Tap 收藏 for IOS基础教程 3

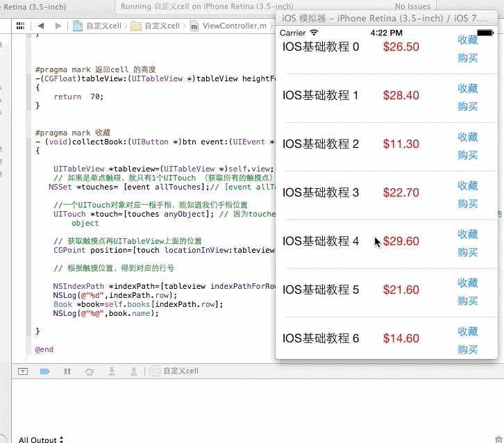468,185
